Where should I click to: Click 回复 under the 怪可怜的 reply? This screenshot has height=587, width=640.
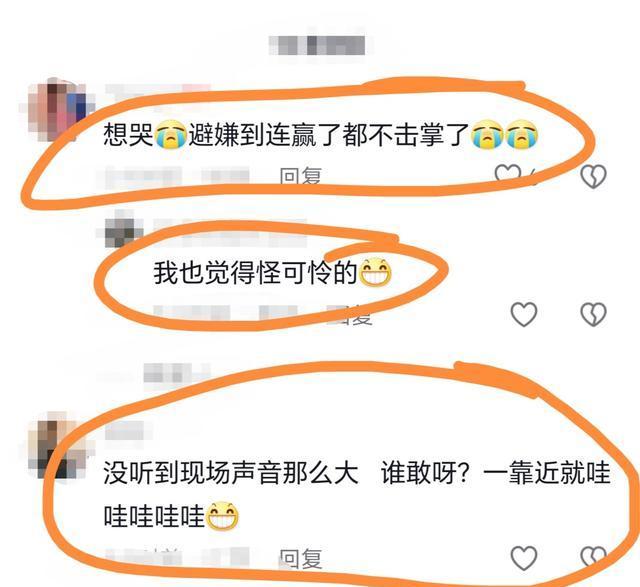click(x=350, y=315)
